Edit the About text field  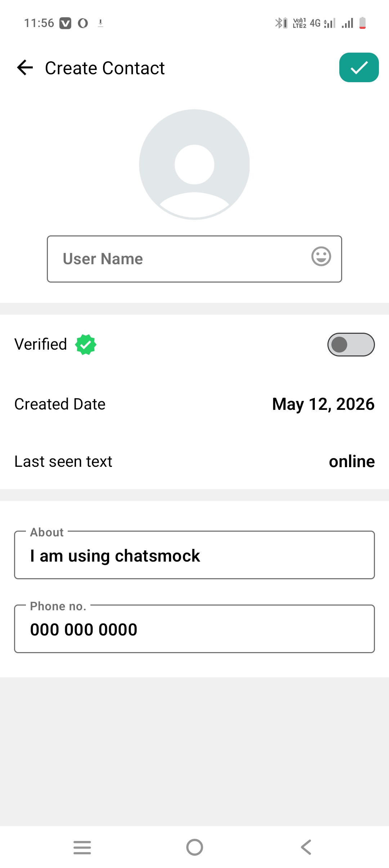click(194, 555)
